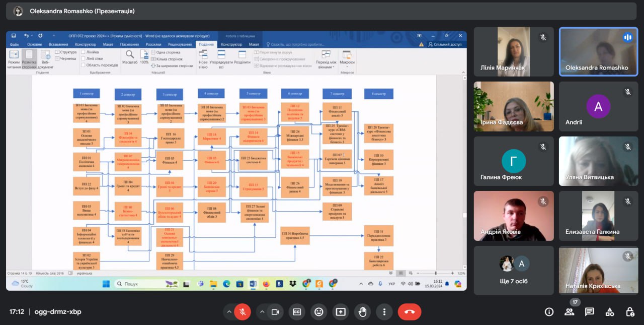Viewport: 644px width, 325px height.
Task: Show the participants list
Action: point(569,312)
